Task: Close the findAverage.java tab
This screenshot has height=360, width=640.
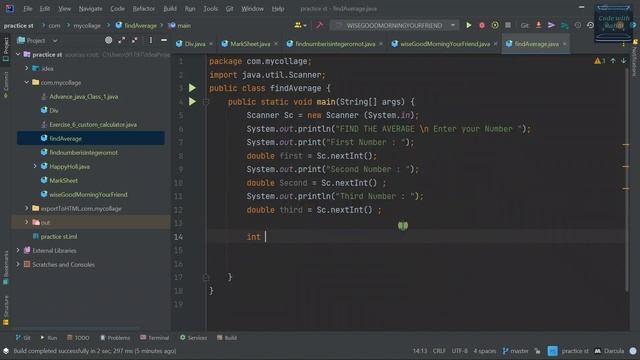Action: point(564,44)
